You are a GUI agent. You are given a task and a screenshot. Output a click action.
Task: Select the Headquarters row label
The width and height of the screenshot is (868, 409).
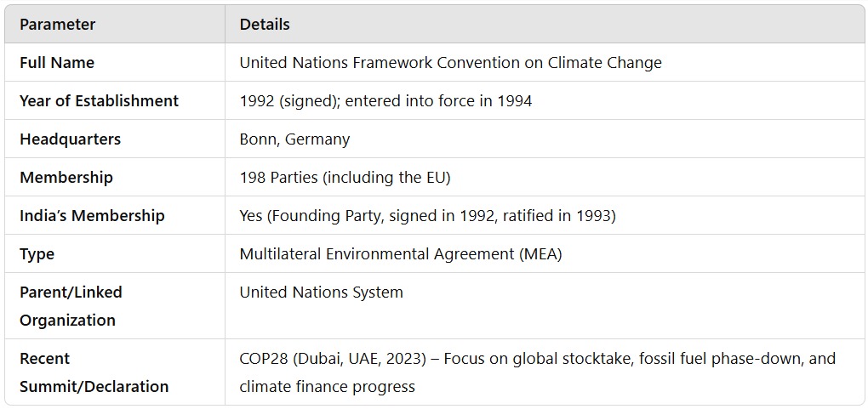click(x=71, y=139)
